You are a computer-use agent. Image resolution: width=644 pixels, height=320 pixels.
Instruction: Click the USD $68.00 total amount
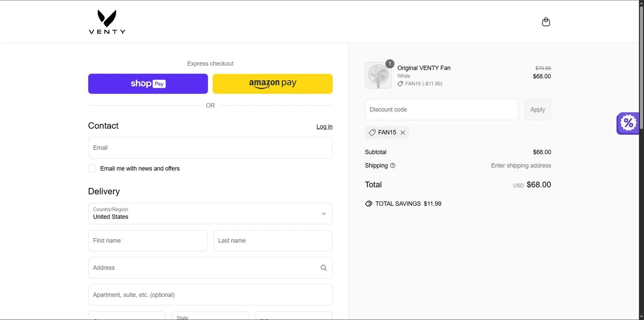[x=532, y=185]
